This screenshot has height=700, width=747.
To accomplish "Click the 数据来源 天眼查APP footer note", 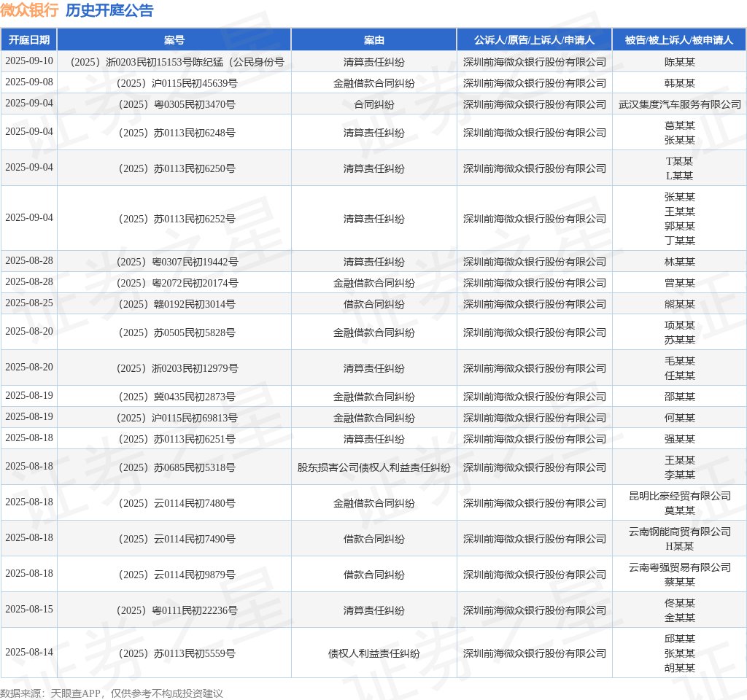I will pos(112,693).
